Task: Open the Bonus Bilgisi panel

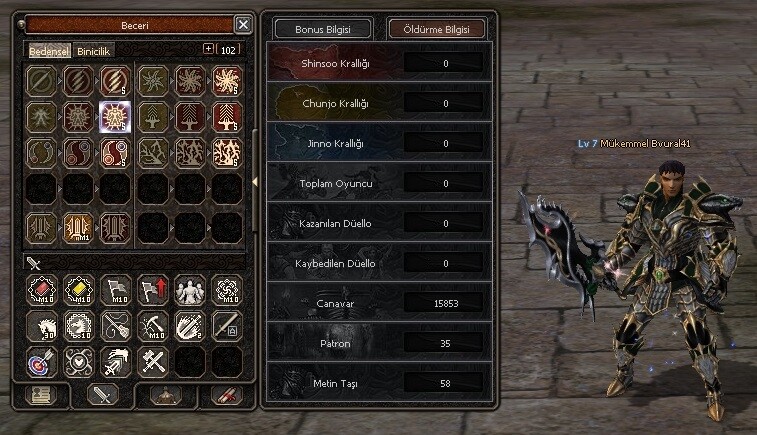Action: click(x=322, y=29)
